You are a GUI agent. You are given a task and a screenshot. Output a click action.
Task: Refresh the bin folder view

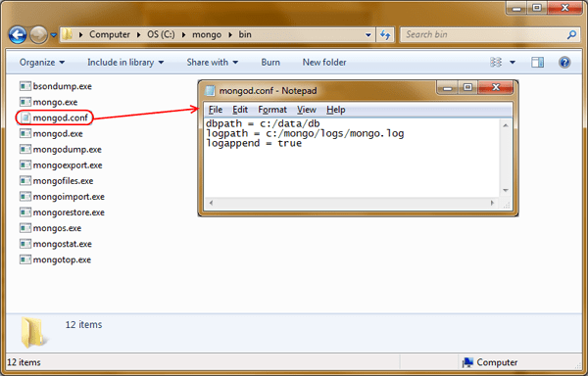click(x=385, y=35)
